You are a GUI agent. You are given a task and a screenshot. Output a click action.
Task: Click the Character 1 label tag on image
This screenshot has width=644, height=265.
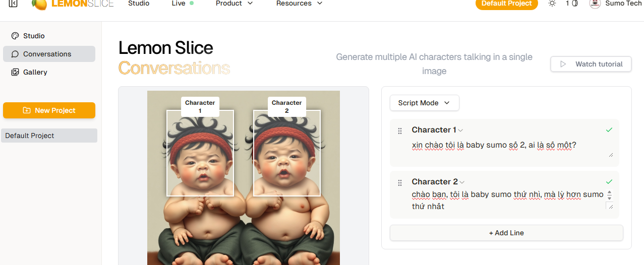tap(200, 107)
